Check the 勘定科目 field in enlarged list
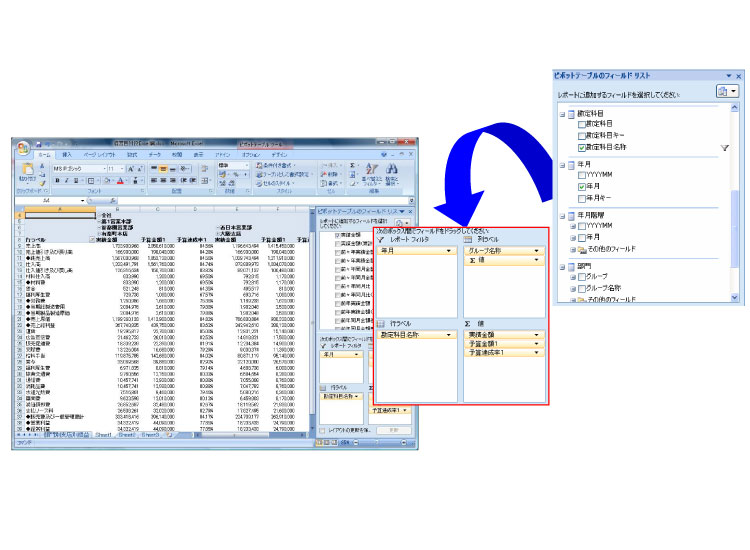This screenshot has height=550, width=750. [582, 124]
